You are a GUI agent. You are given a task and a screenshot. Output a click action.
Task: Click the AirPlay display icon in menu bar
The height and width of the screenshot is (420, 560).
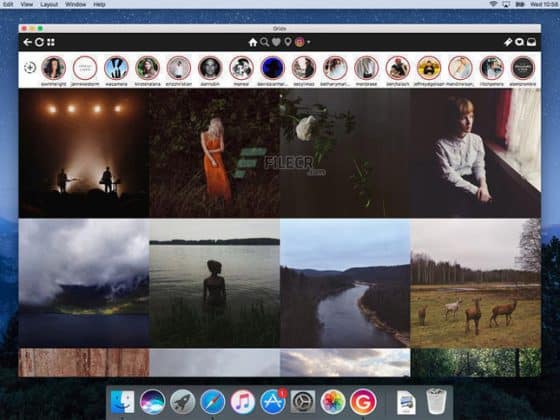(506, 4)
